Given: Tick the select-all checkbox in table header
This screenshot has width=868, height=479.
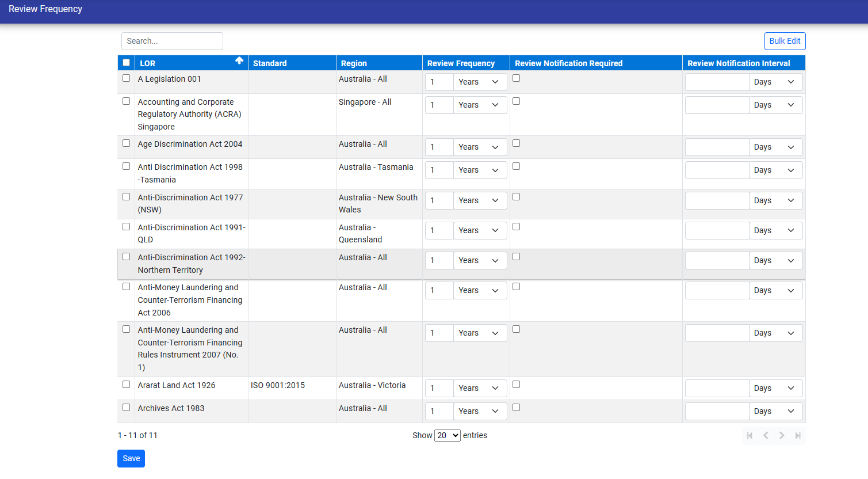Looking at the screenshot, I should (127, 63).
